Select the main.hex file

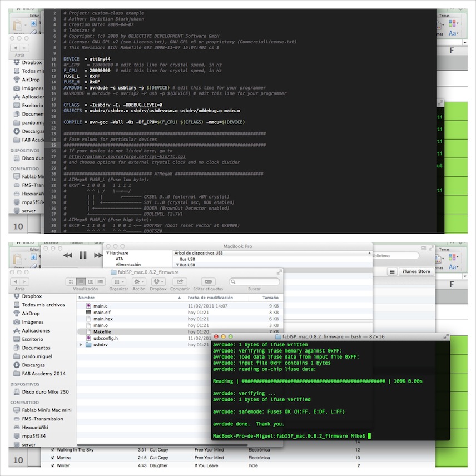(x=180, y=319)
